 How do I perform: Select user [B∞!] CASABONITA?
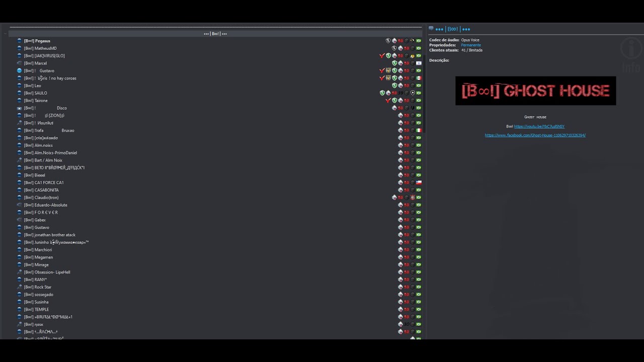tap(41, 190)
